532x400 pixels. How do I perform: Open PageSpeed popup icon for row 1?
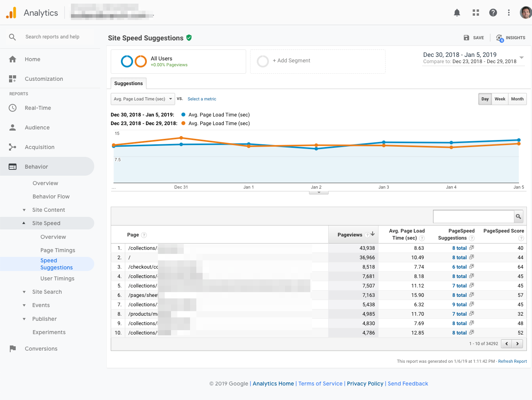[472, 248]
